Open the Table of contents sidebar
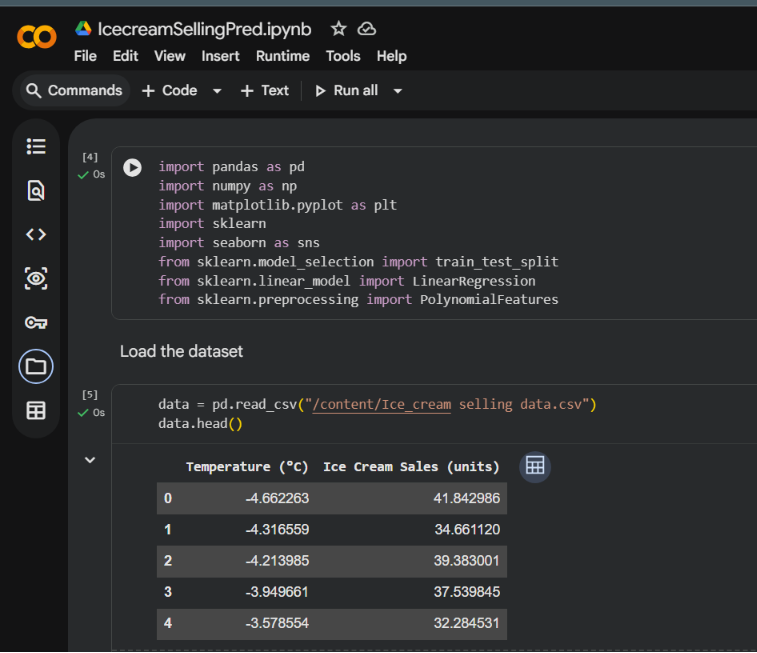 coord(36,146)
